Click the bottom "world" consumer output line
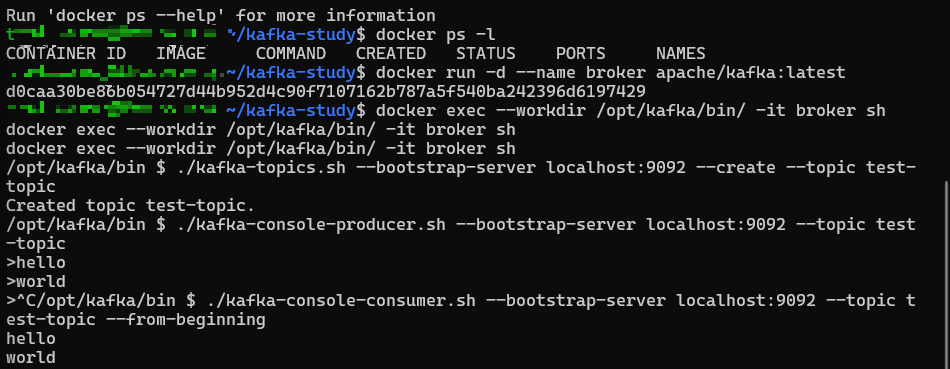 coord(31,357)
